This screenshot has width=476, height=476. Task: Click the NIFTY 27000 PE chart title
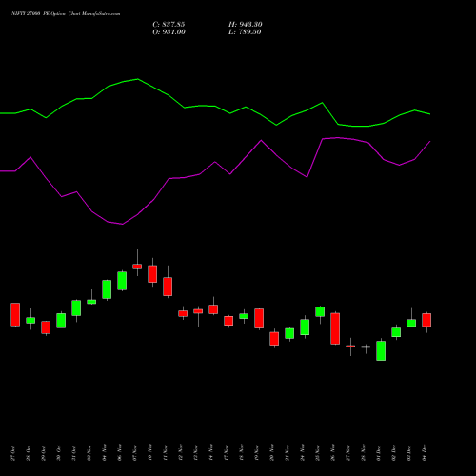tap(66, 14)
